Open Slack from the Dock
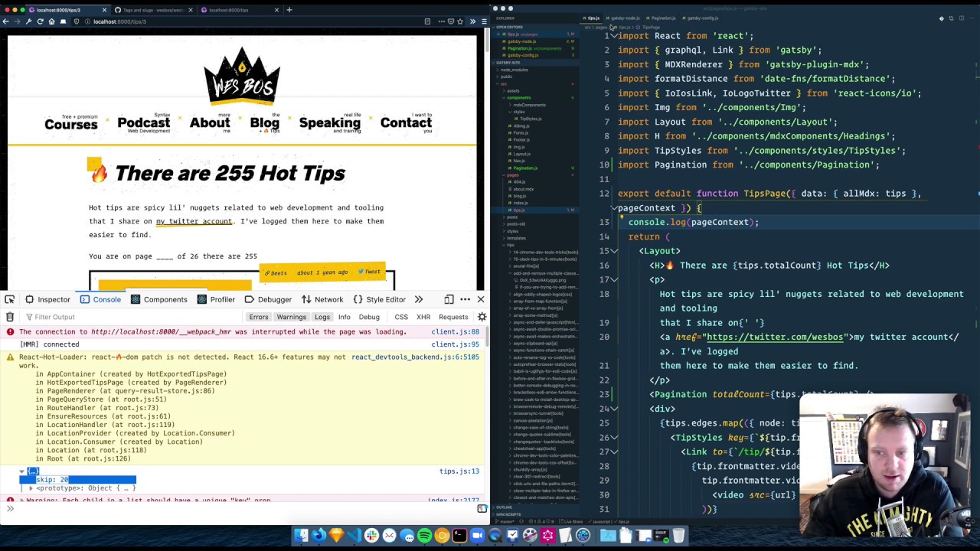This screenshot has width=980, height=551. pos(371,536)
